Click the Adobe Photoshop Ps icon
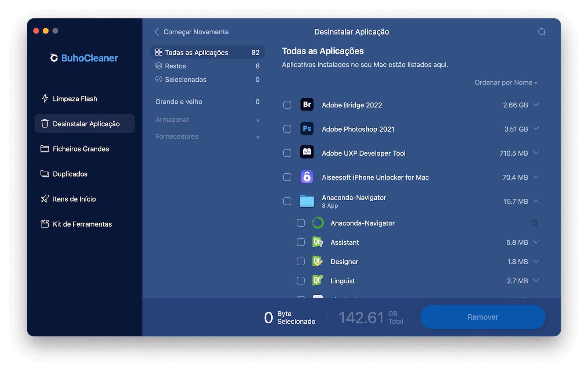 [307, 129]
